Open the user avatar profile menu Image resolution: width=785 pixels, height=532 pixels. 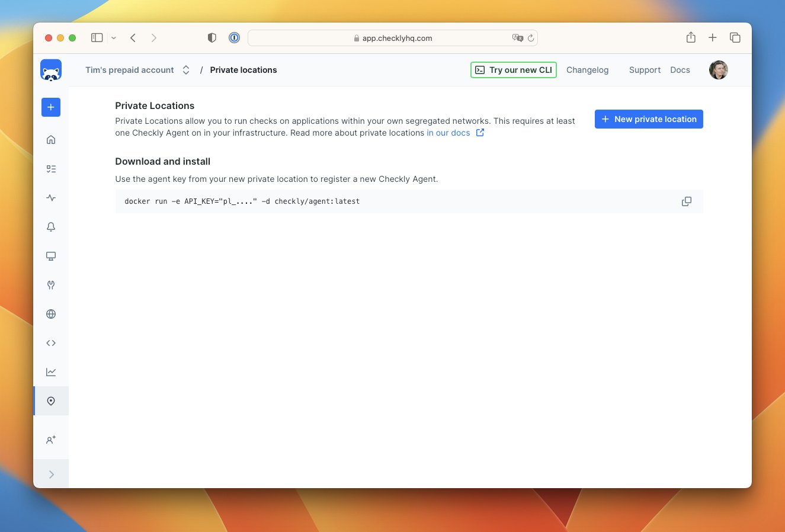point(719,70)
